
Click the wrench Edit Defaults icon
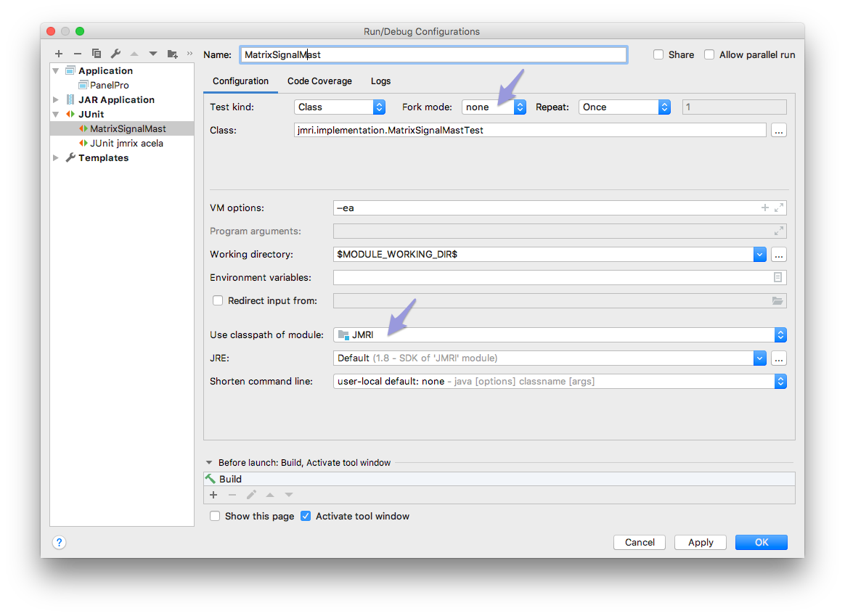(115, 54)
